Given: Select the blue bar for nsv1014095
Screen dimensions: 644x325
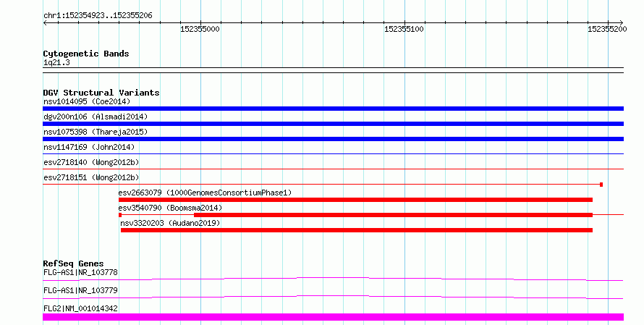Looking at the screenshot, I should point(333,109).
